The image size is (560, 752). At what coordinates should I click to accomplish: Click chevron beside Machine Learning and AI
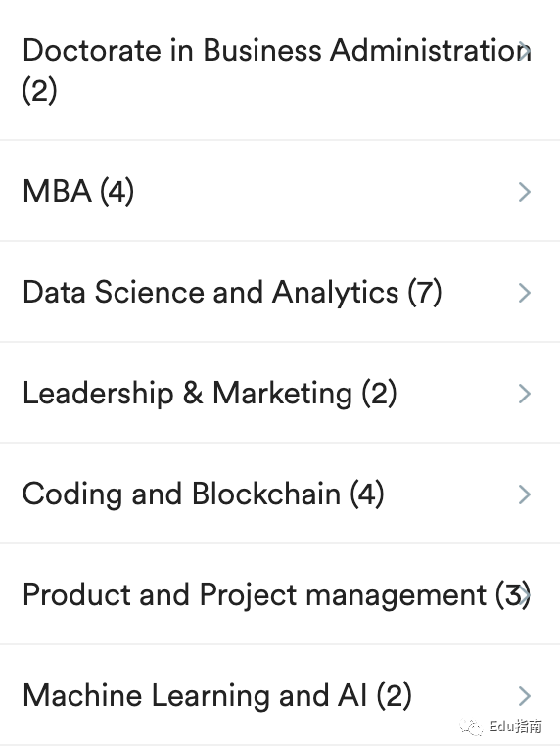click(x=525, y=696)
